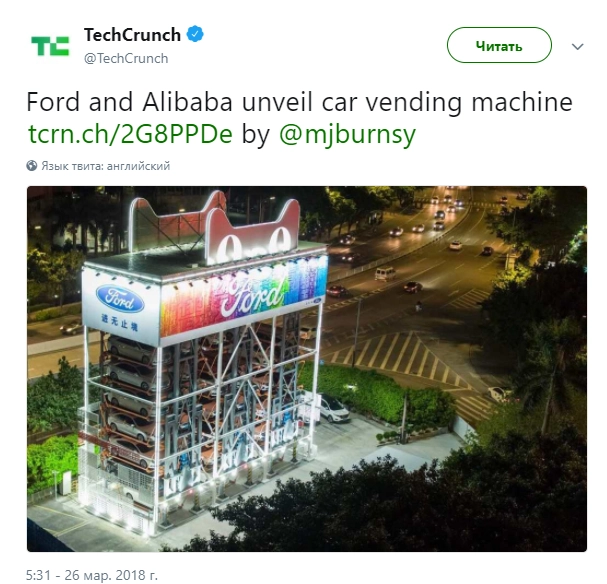Screen dimensions: 607x584
Task: Click the globe icon beside tweet language
Action: 32,166
